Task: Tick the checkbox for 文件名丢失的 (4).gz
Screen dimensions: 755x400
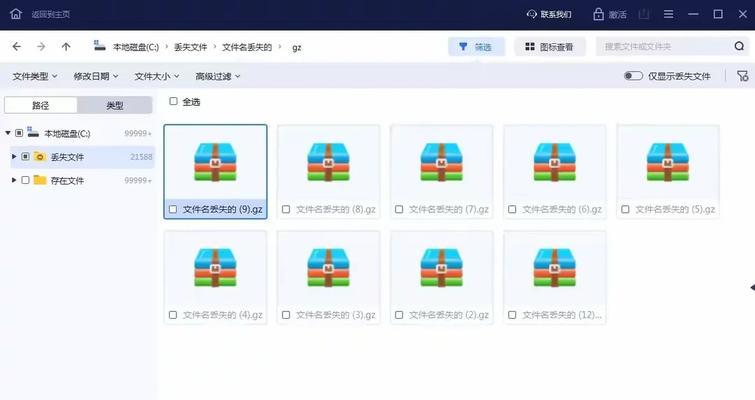Action: pos(173,315)
